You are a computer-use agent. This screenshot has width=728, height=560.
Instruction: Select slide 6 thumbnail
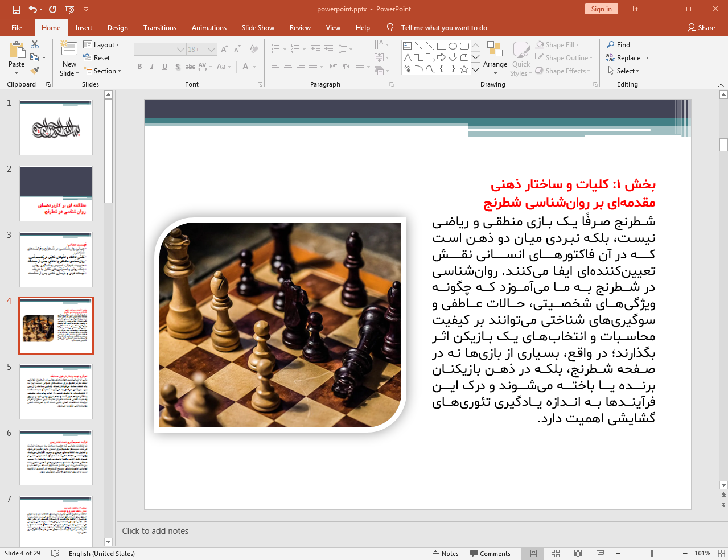[x=56, y=458]
